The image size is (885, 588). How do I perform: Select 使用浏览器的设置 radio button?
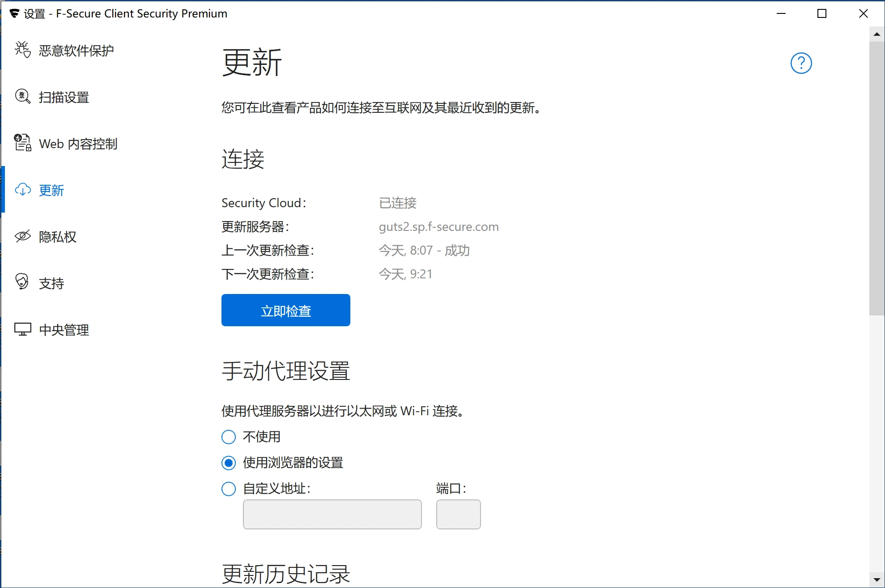tap(229, 463)
